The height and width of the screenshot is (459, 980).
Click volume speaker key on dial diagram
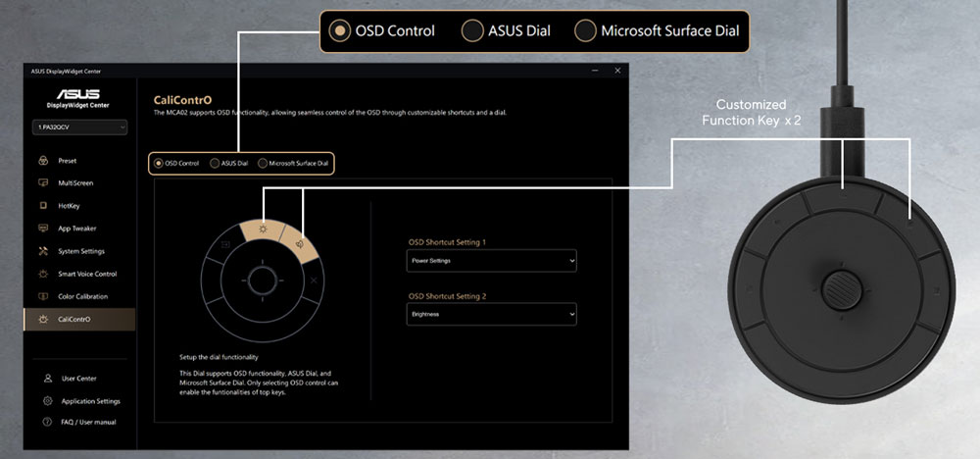click(x=299, y=244)
